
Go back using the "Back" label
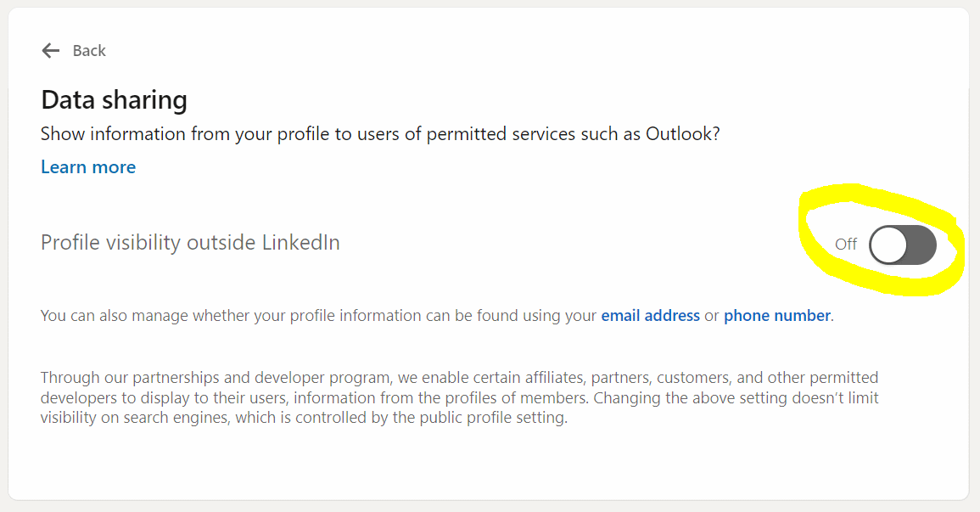click(x=89, y=51)
